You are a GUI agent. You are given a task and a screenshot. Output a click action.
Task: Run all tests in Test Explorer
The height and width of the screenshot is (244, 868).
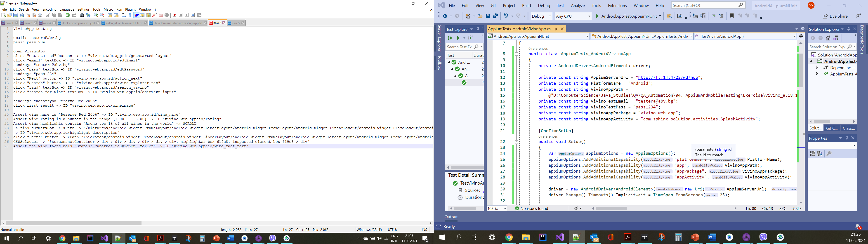(450, 38)
